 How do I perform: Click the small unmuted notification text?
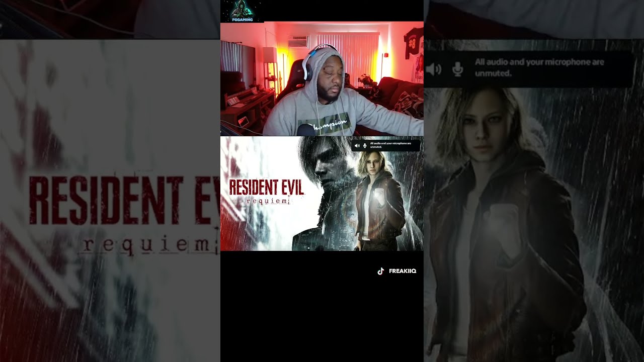390,145
